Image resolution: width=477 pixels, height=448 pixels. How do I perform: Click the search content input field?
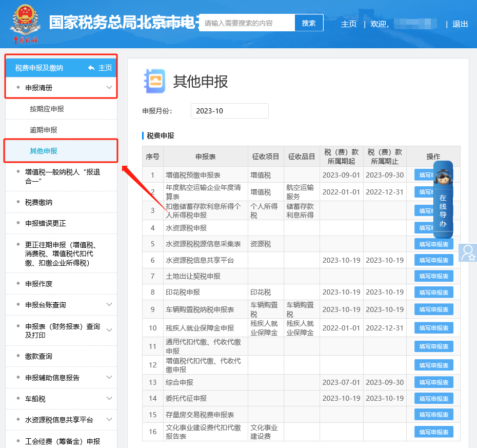[x=247, y=23]
